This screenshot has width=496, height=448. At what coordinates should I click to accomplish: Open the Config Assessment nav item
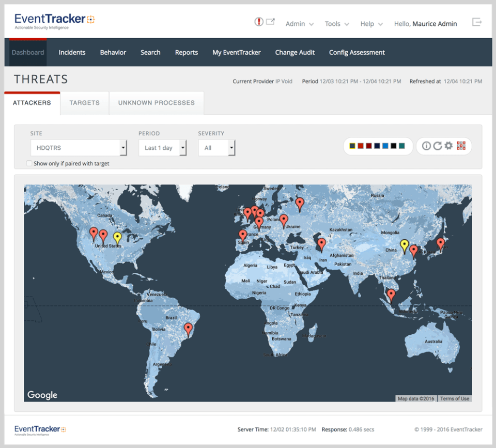click(357, 53)
